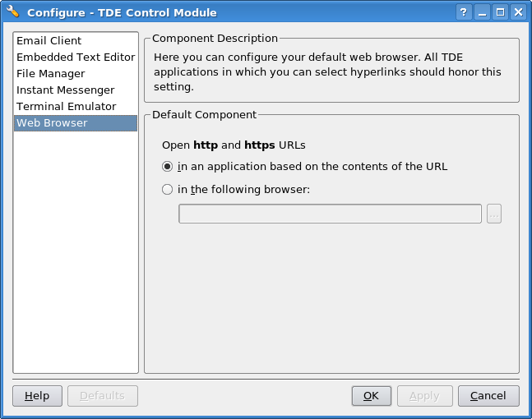Minimize the Configure window
This screenshot has width=532, height=419.
(482, 12)
